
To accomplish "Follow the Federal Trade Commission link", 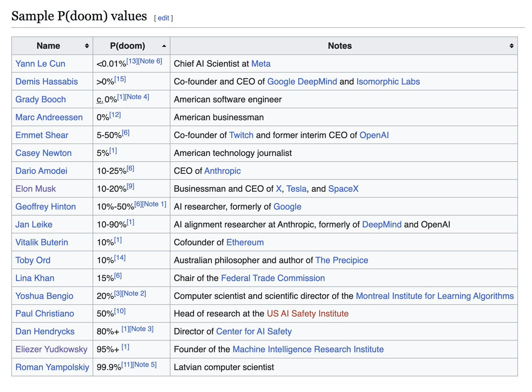I will [x=273, y=278].
